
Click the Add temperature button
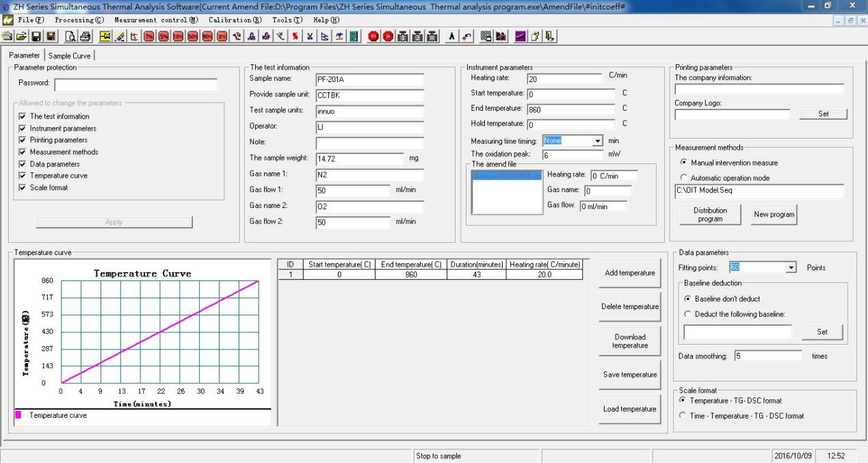click(629, 273)
